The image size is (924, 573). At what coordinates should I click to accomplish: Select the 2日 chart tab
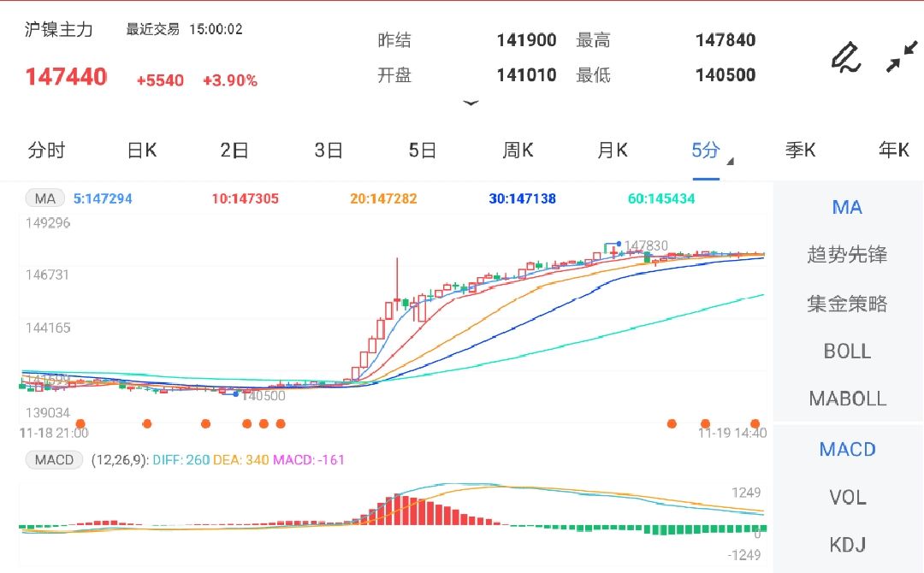pyautogui.click(x=234, y=151)
